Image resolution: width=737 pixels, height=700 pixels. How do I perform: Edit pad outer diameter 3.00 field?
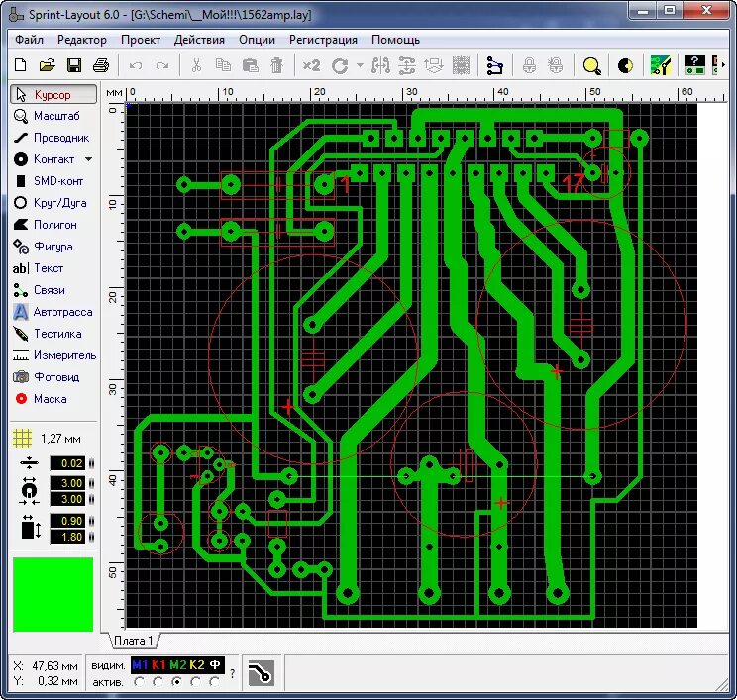tap(67, 483)
